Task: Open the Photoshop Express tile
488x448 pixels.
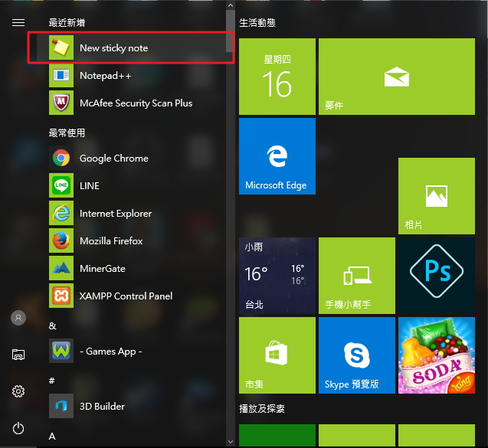Action: click(437, 276)
